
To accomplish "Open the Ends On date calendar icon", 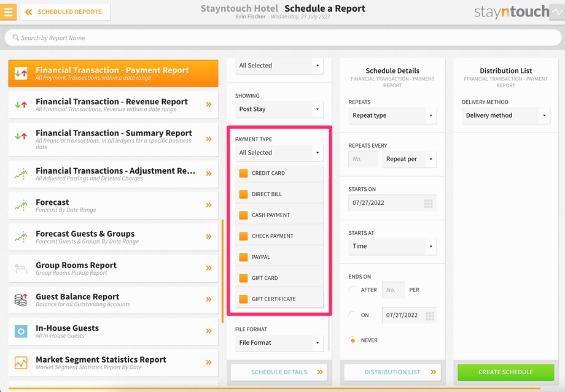I will pos(430,316).
